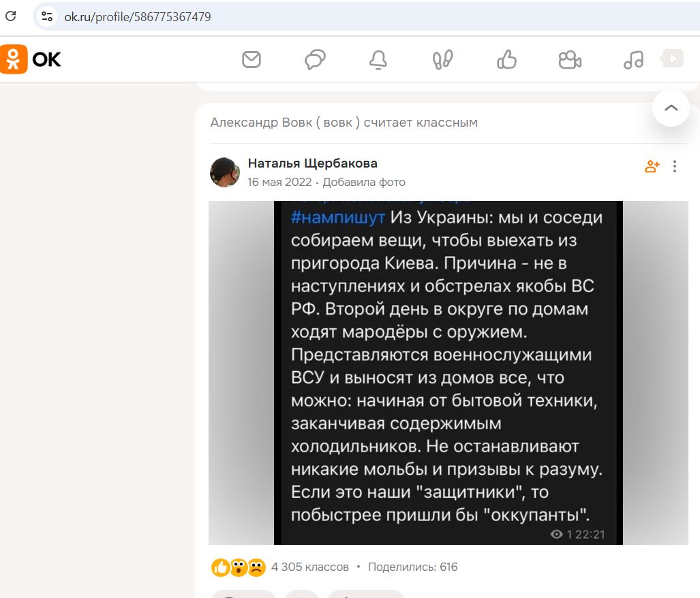Click Наталья Щербакова's avatar thumbnail
The height and width of the screenshot is (598, 700).
tap(224, 172)
